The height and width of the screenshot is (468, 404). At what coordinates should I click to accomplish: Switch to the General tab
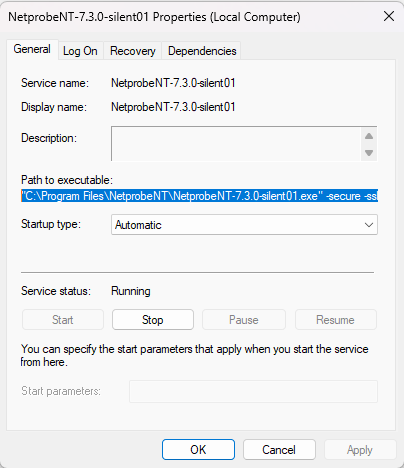point(32,49)
